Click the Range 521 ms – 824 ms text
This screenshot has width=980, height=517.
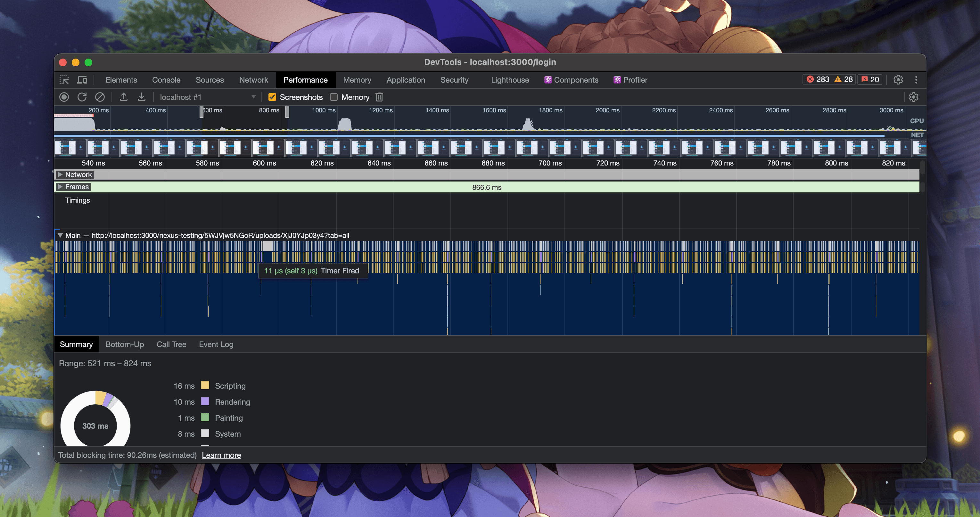click(x=105, y=363)
